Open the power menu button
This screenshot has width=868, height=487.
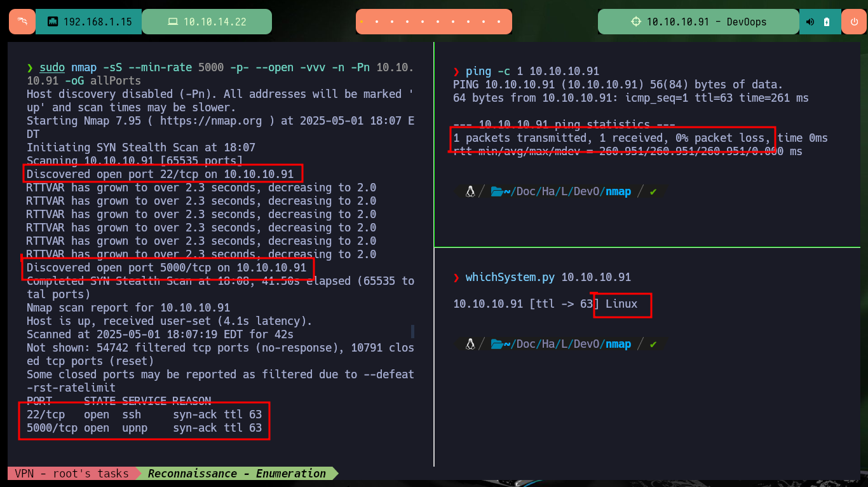click(x=853, y=22)
